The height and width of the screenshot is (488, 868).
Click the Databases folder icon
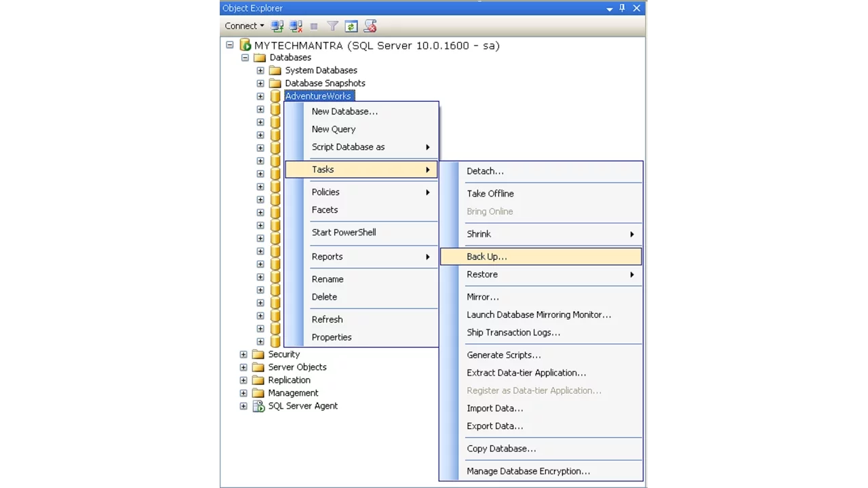point(260,58)
